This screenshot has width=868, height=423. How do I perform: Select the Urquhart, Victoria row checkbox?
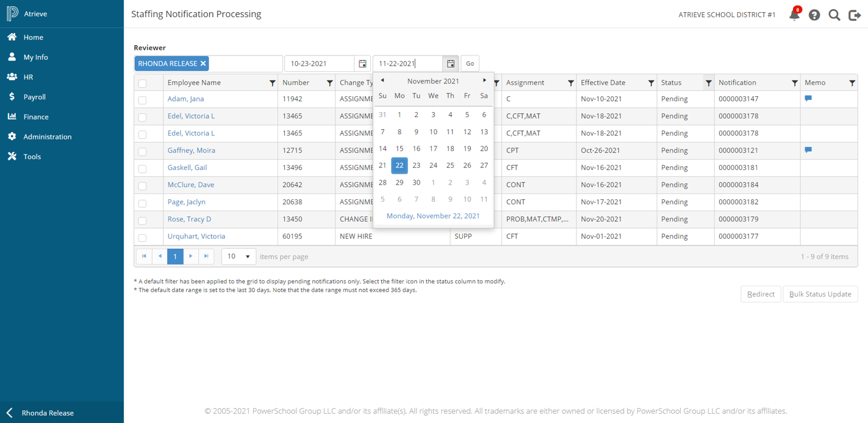click(142, 238)
